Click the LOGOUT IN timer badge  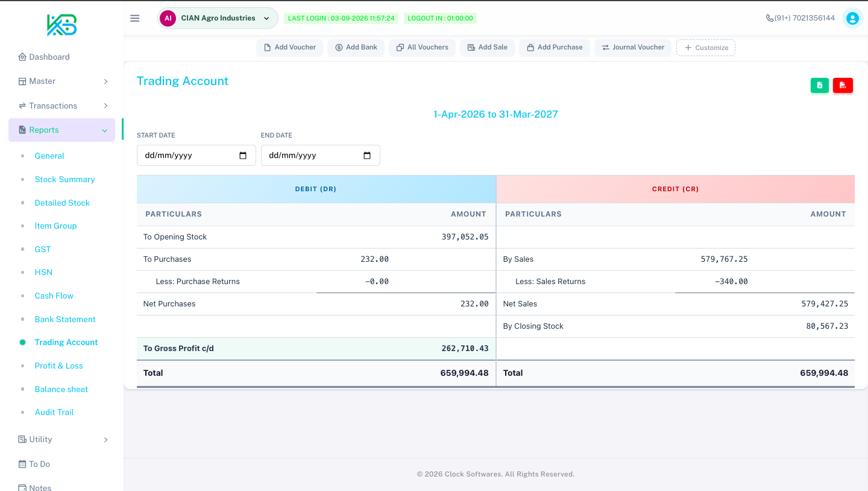440,18
